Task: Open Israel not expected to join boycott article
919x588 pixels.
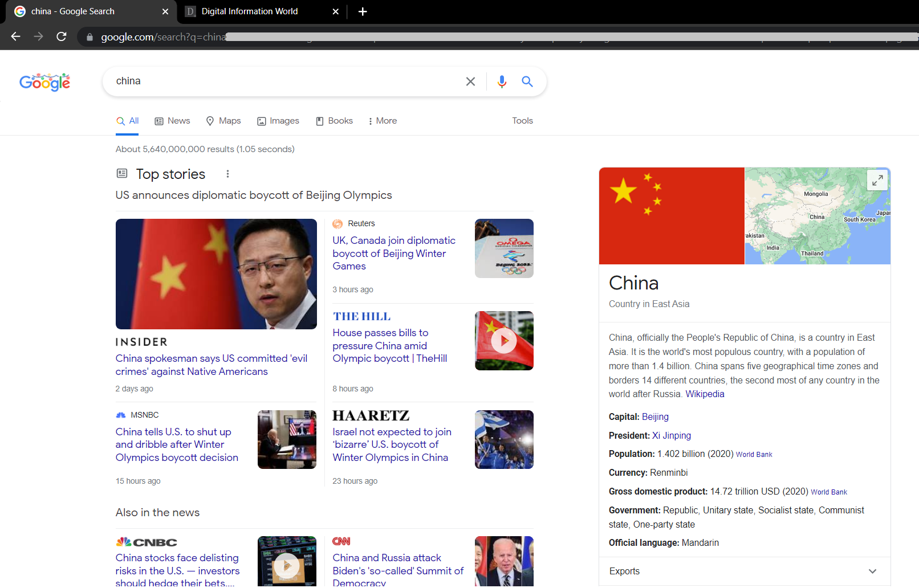Action: (x=392, y=444)
